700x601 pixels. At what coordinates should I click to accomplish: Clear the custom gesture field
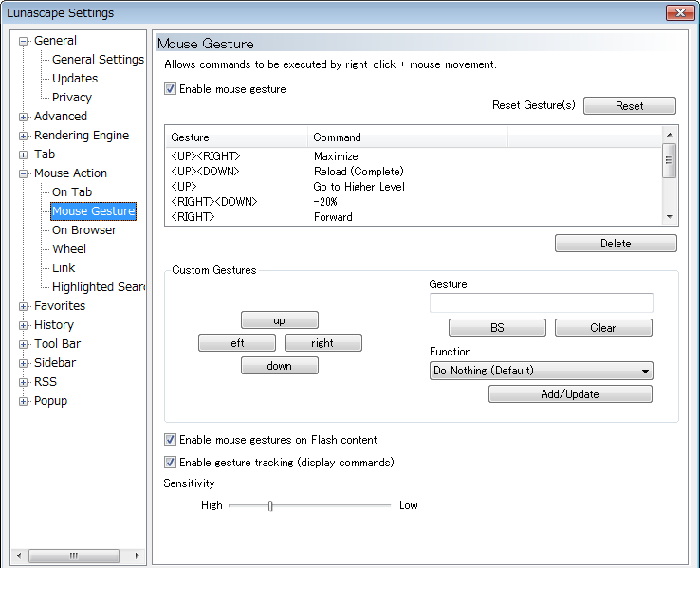(603, 327)
